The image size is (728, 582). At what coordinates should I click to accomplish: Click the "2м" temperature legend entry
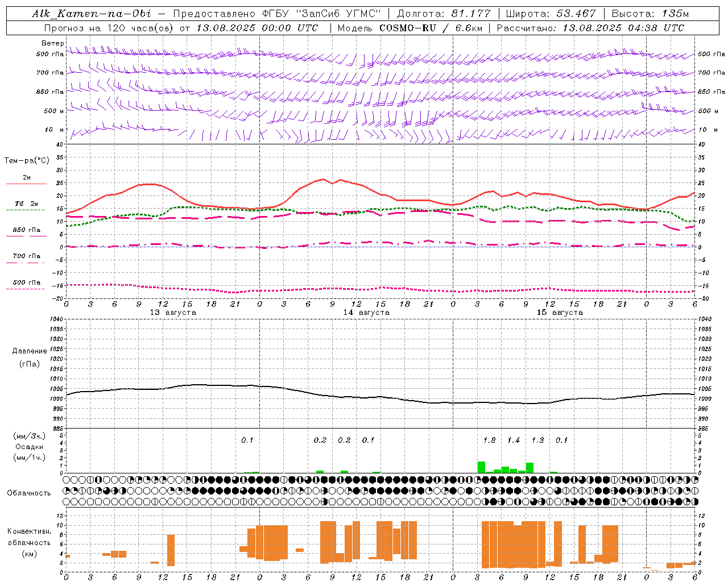point(27,177)
